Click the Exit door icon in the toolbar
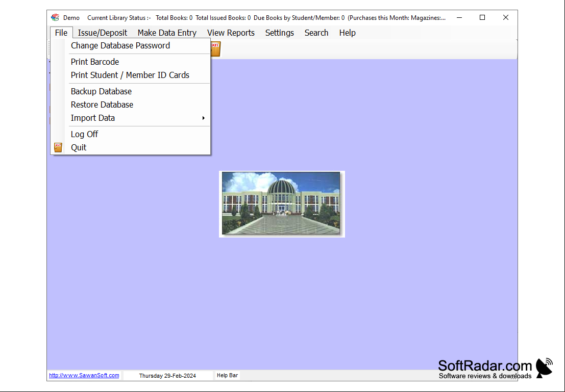Image resolution: width=565 pixels, height=392 pixels. (x=215, y=49)
